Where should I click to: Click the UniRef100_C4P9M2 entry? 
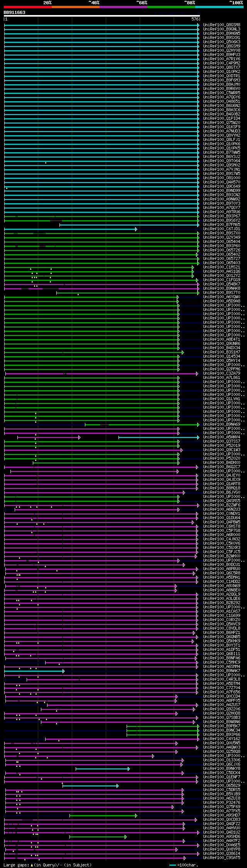[222, 63]
